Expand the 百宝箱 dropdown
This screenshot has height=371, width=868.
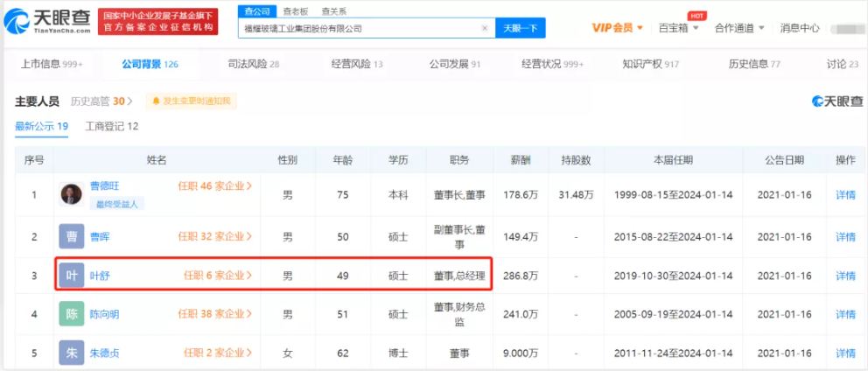[x=679, y=28]
